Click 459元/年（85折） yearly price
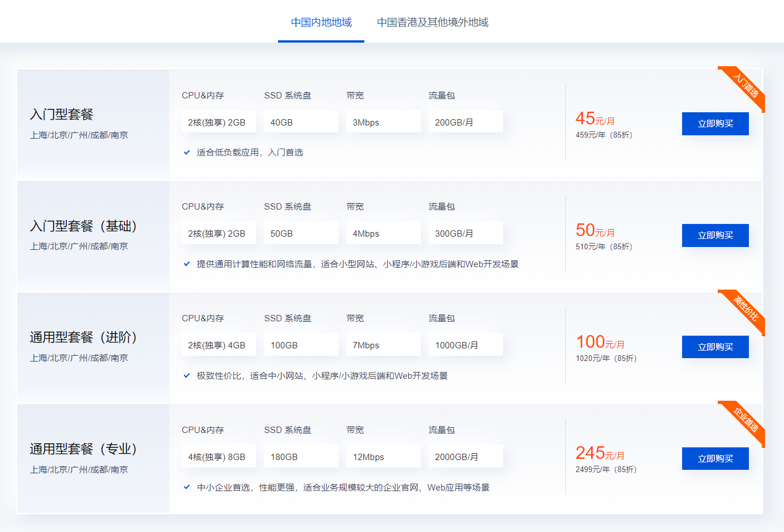The width and height of the screenshot is (784, 532). 604,135
